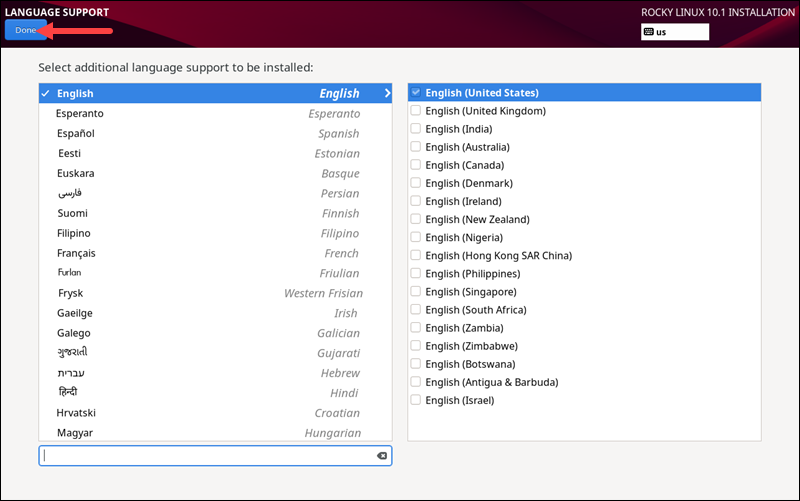Select Eesti (Estonian) row
Image resolution: width=800 pixels, height=501 pixels.
[x=215, y=153]
